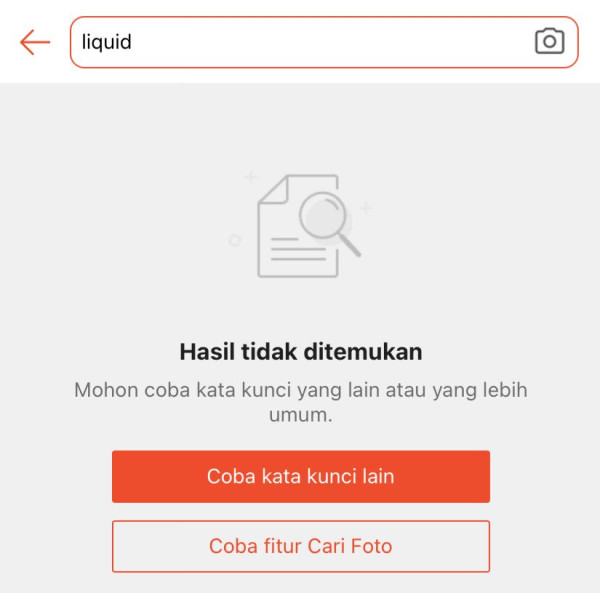
Task: Click the Mohon coba kata kunci message
Action: tap(301, 402)
